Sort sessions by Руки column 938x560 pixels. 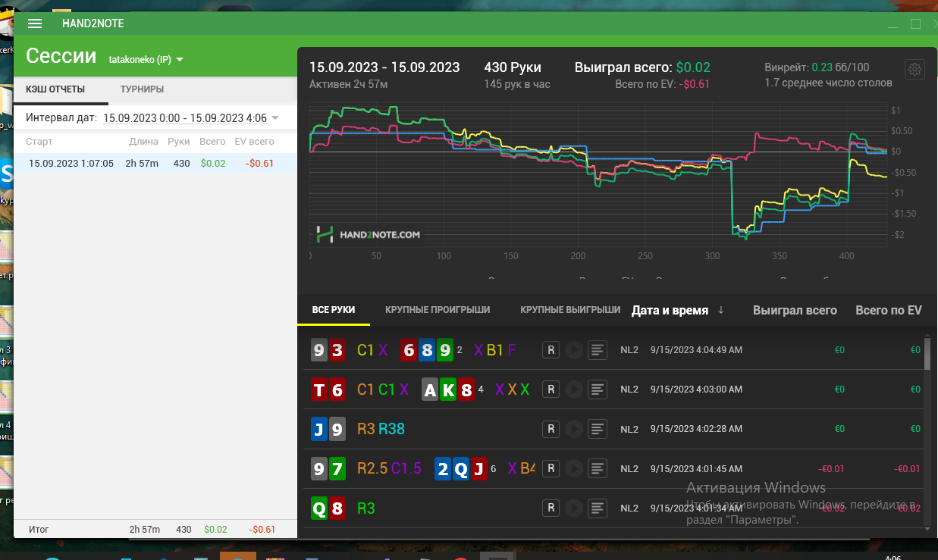point(179,142)
